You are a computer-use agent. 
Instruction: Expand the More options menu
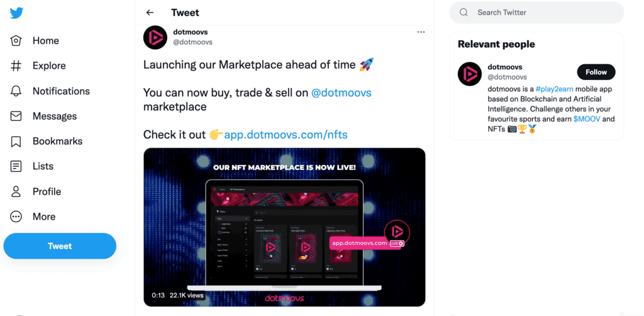tap(16, 217)
